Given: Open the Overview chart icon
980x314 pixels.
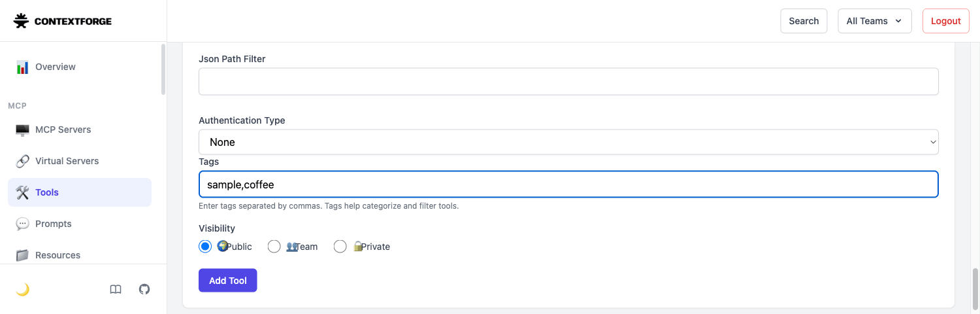Looking at the screenshot, I should (x=22, y=67).
